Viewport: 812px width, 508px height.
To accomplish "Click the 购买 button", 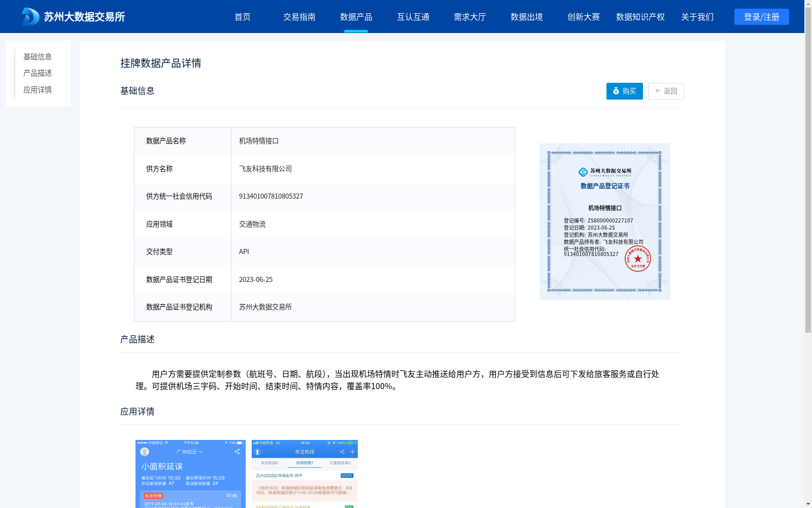I will pyautogui.click(x=625, y=91).
